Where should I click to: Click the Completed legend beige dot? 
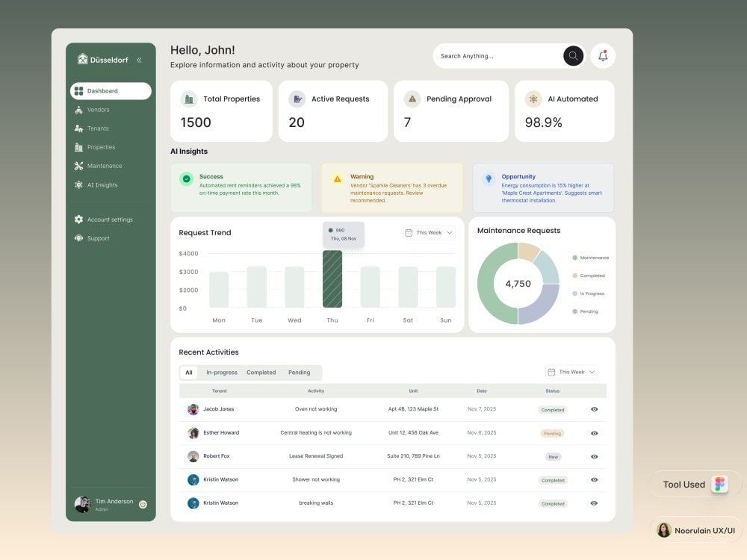[574, 276]
